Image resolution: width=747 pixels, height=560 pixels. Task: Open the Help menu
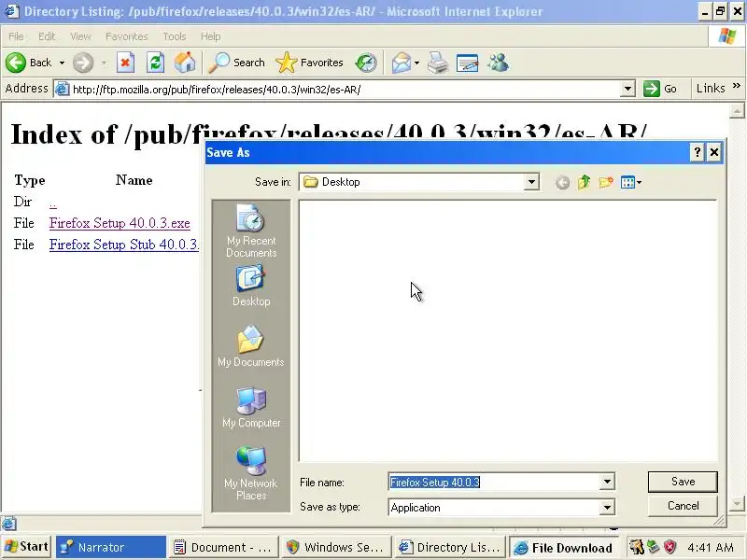211,36
